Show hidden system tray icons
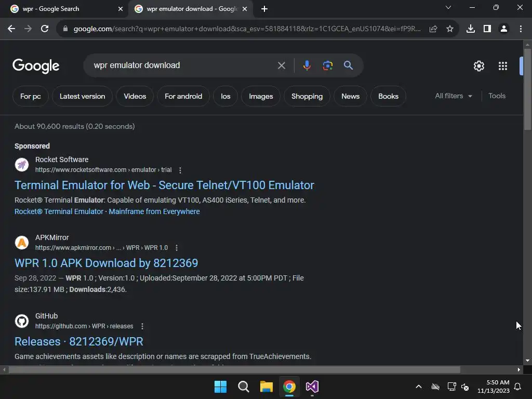Screen dimensions: 532x399 (419, 387)
